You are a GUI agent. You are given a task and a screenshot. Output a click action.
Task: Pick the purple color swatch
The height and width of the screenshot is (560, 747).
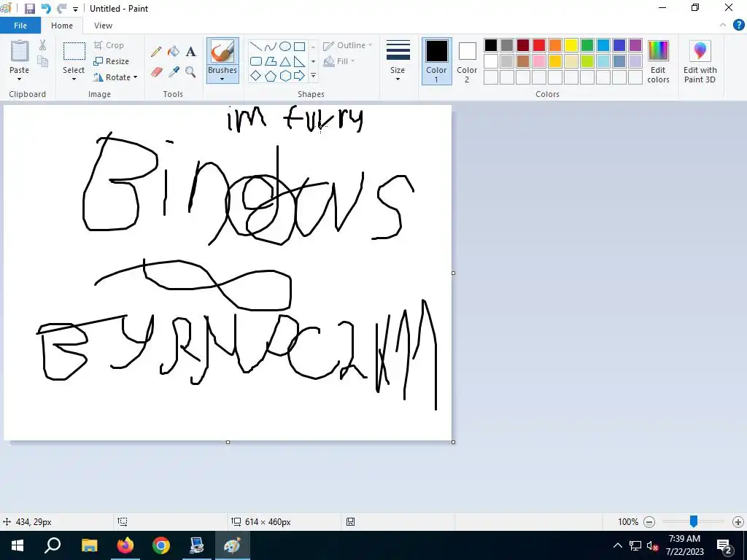point(635,45)
